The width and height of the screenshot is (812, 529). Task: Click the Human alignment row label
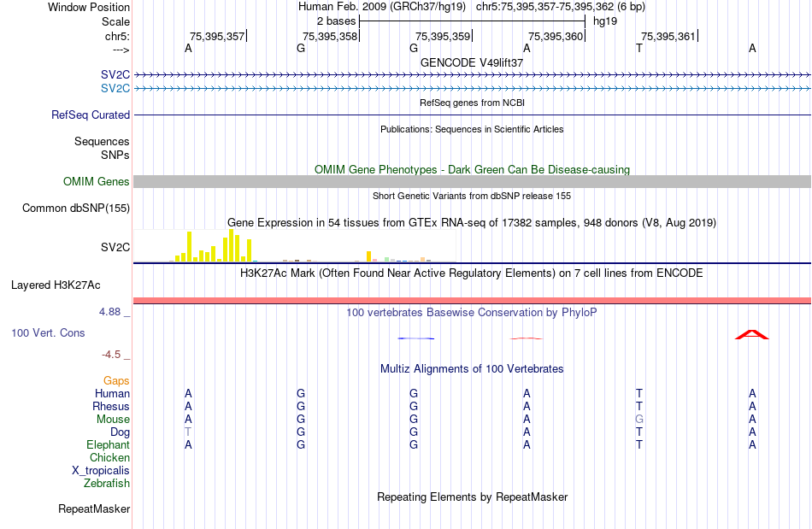click(112, 393)
